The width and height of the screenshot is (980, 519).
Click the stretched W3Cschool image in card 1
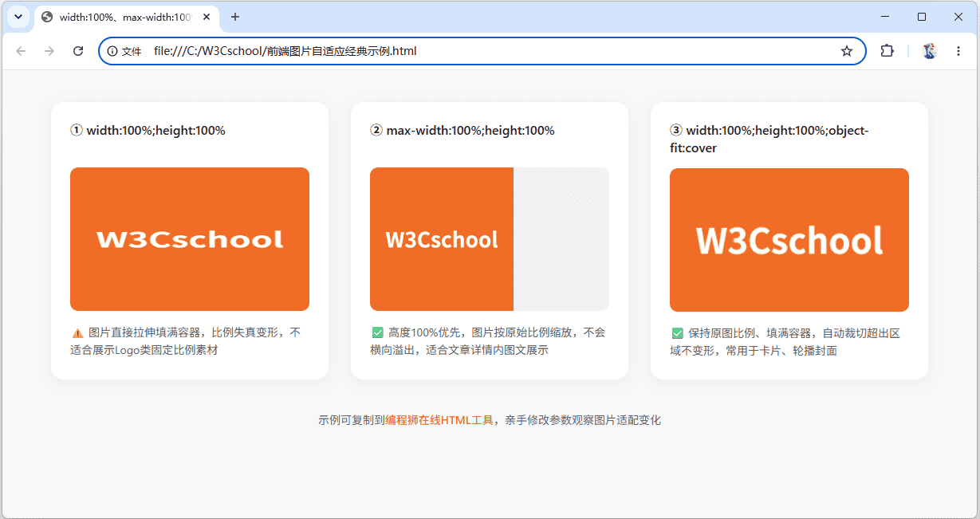point(190,239)
